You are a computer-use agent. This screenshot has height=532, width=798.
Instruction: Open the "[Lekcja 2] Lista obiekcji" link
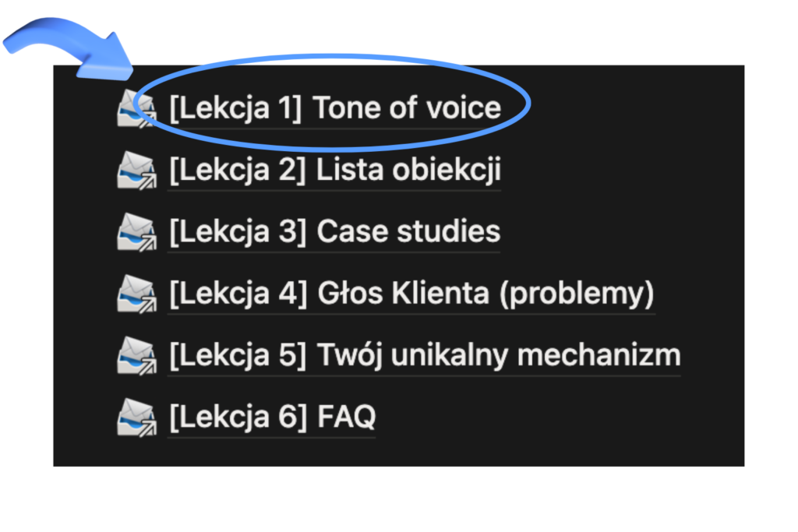(x=335, y=171)
